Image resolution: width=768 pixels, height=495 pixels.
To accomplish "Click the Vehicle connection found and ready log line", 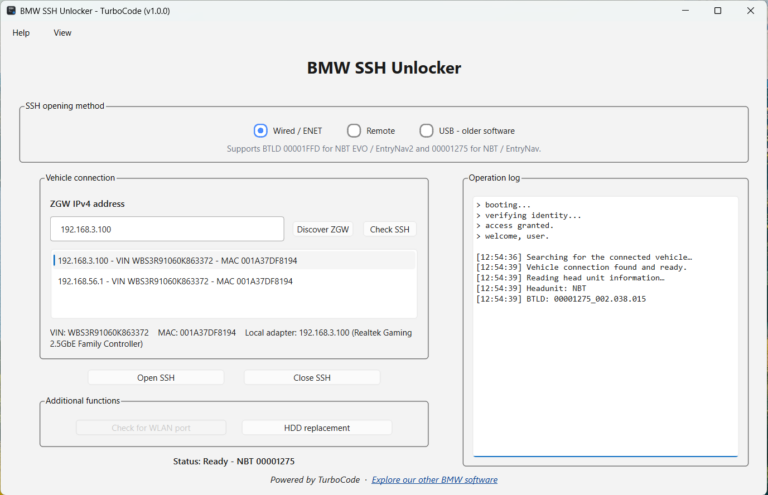I will 581,267.
